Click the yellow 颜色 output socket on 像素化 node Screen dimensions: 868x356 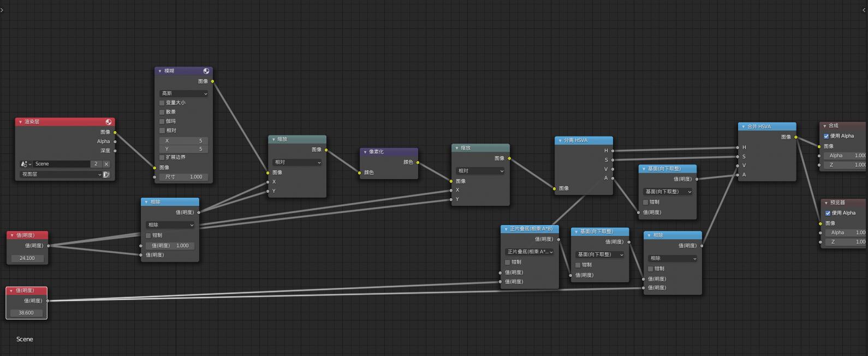[418, 162]
